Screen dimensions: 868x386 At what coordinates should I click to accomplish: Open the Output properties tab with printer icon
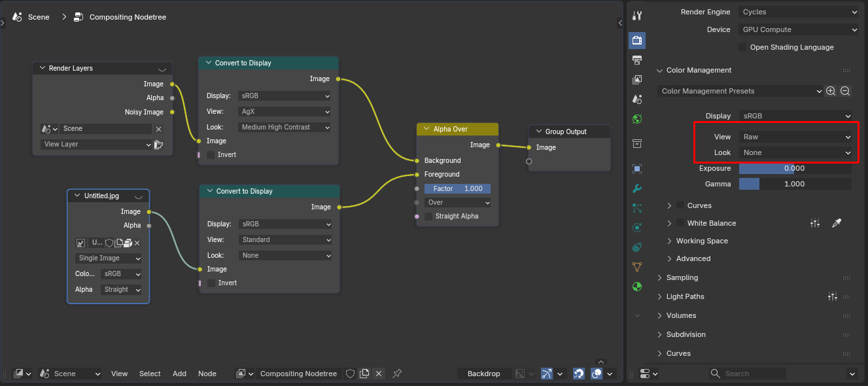point(637,60)
